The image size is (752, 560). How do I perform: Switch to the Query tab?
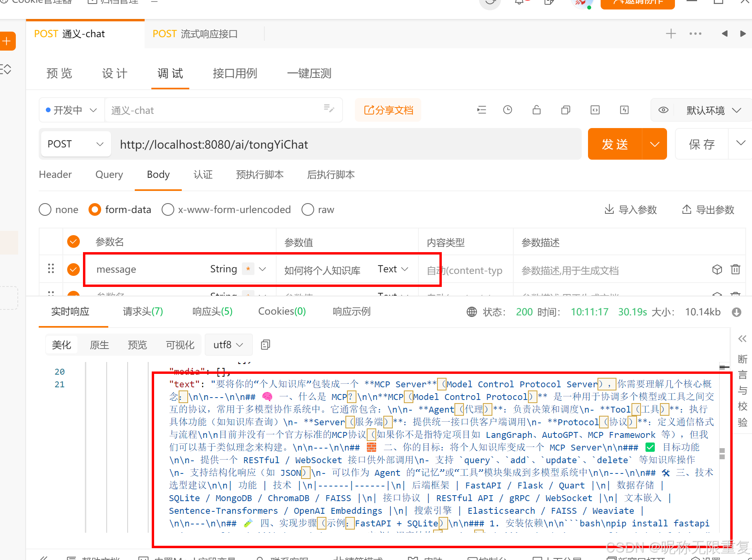coord(109,174)
